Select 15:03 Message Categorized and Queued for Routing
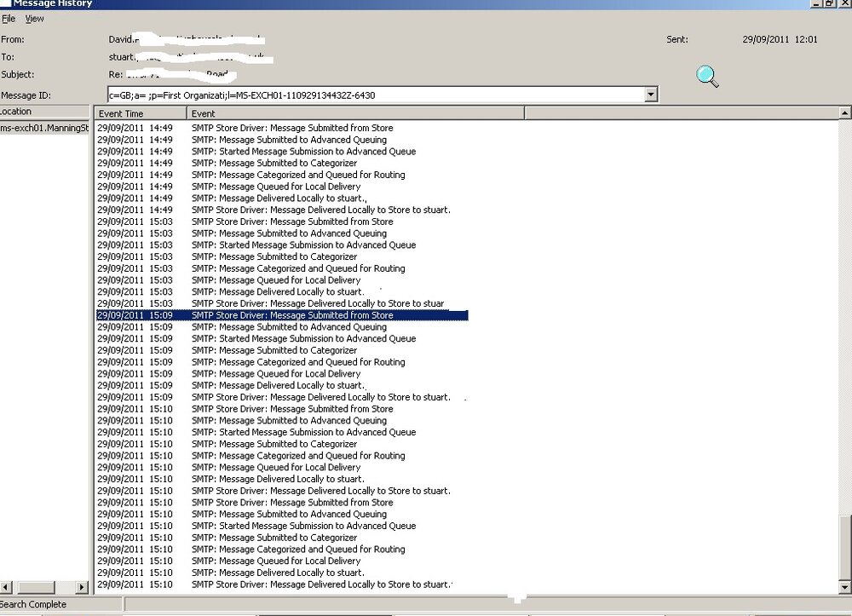The height and width of the screenshot is (616, 852). tap(251, 268)
